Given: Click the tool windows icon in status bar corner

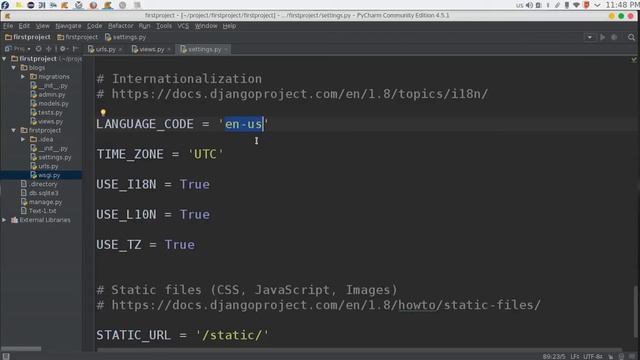Looking at the screenshot, I should click(x=6, y=356).
